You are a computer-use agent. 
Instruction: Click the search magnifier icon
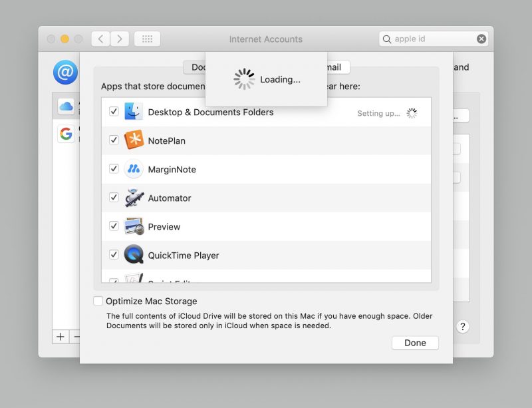click(387, 39)
